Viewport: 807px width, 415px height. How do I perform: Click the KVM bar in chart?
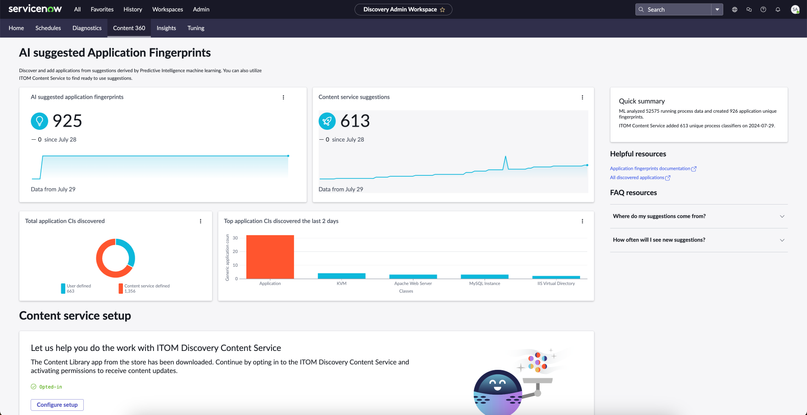coord(342,276)
